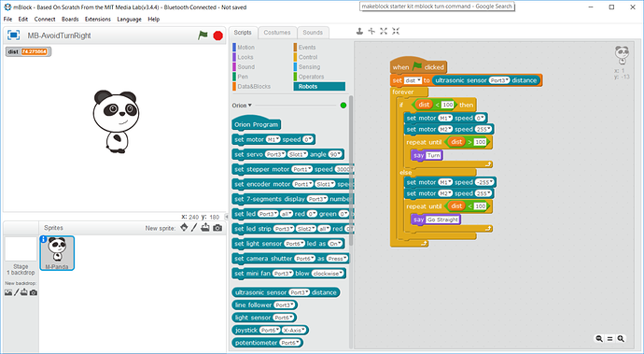Select the shrink sprite tool

396,31
